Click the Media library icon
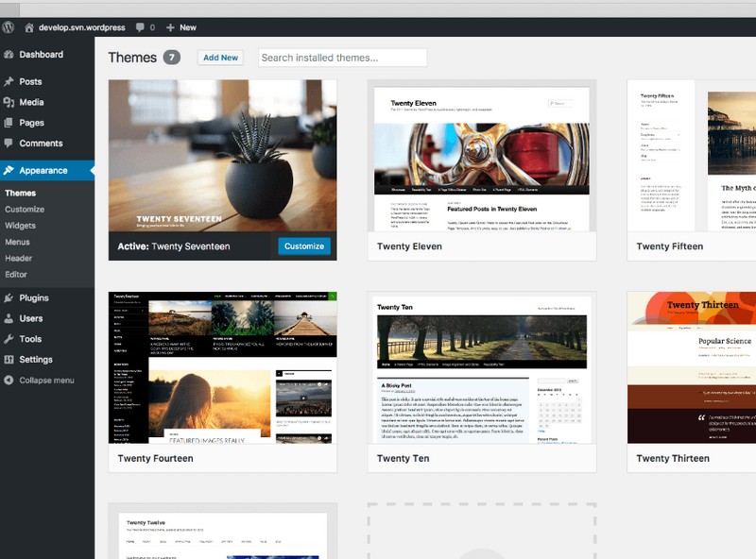Viewport: 756px width, 559px height. point(9,102)
